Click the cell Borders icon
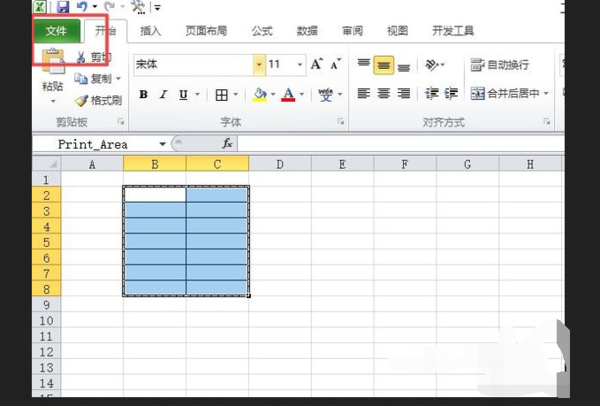The height and width of the screenshot is (406, 600). pos(222,95)
